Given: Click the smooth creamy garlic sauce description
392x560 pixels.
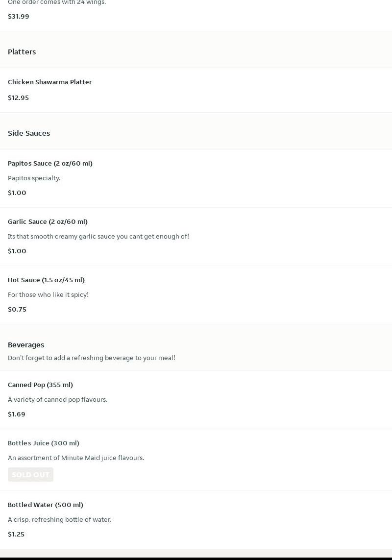Looking at the screenshot, I should [98, 236].
